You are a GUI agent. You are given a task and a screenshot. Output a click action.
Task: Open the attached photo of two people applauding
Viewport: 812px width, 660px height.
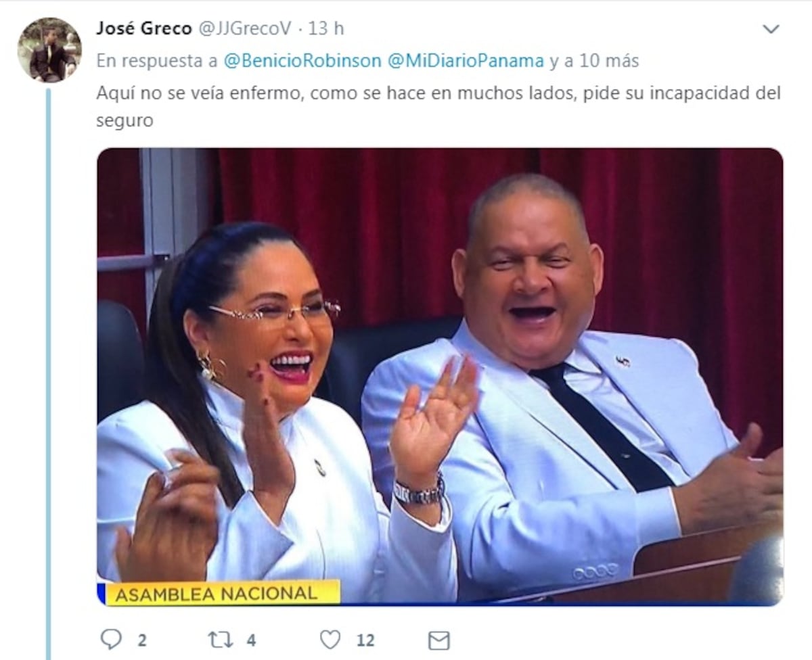pos(440,377)
